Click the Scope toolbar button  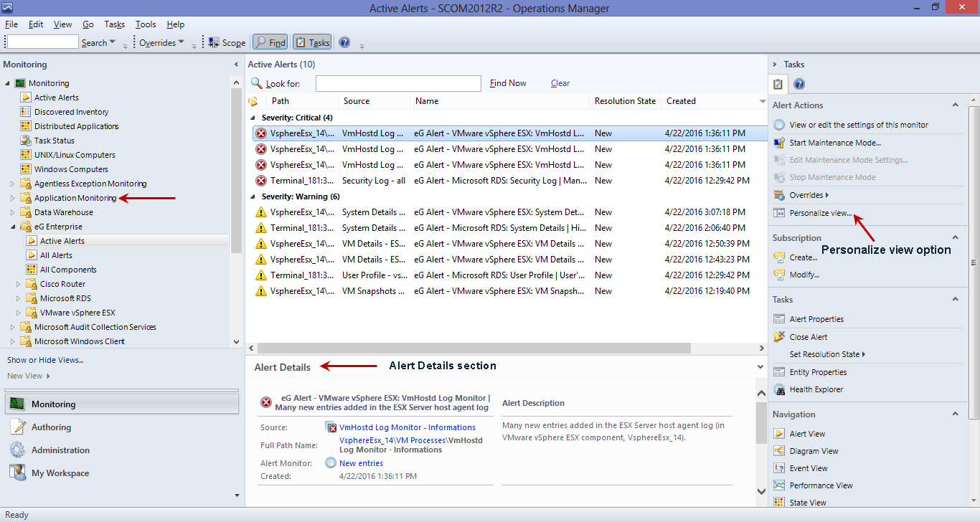pyautogui.click(x=227, y=43)
